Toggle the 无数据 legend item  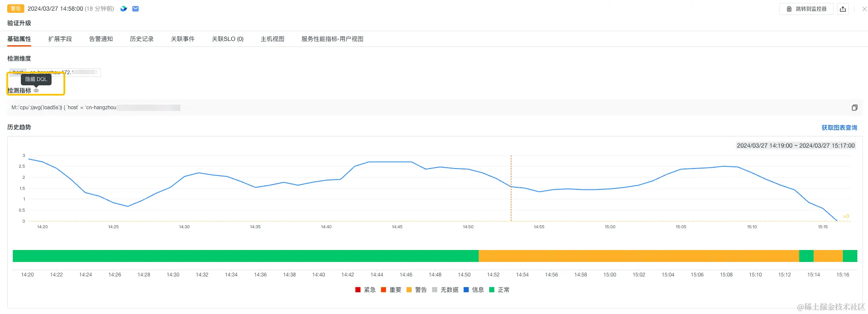[x=445, y=290]
